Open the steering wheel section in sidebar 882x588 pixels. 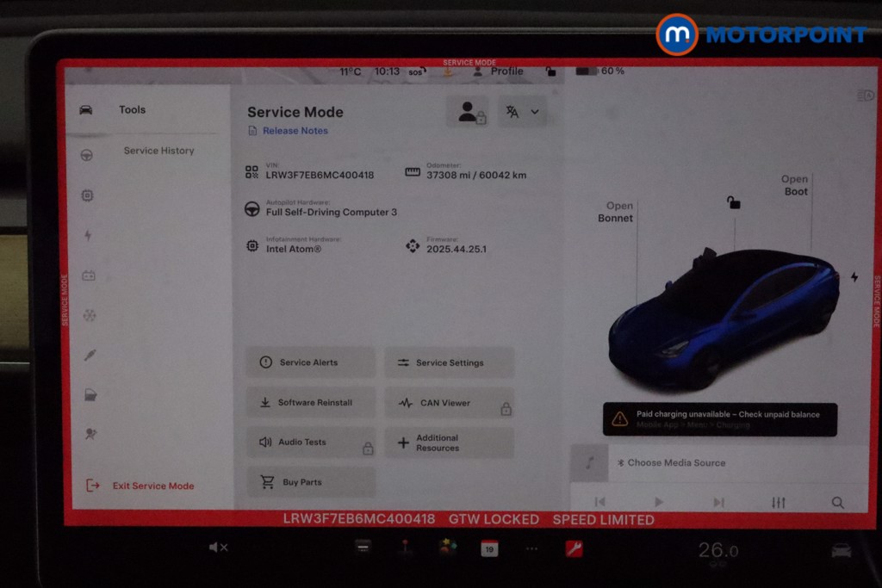coord(86,155)
